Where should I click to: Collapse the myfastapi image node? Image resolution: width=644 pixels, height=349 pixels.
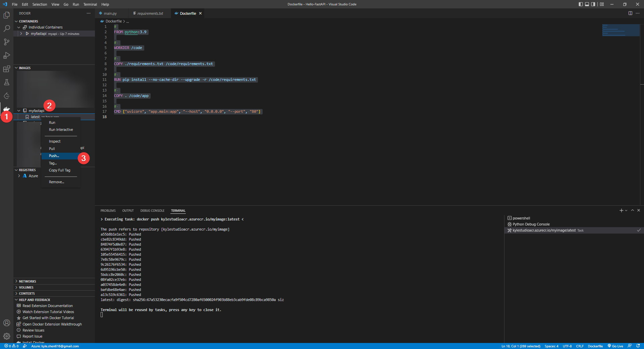coord(19,111)
